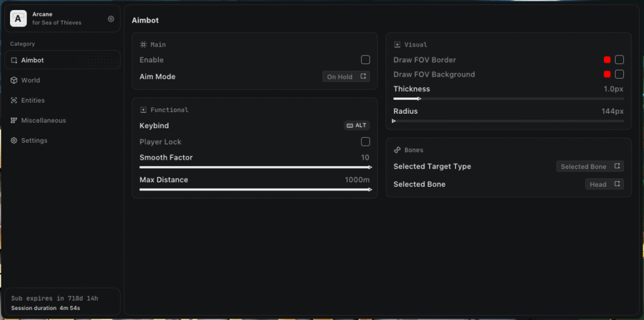Screen dimensions: 644x320
Task: Tick the Enable checkbox in Main
Action: point(365,60)
